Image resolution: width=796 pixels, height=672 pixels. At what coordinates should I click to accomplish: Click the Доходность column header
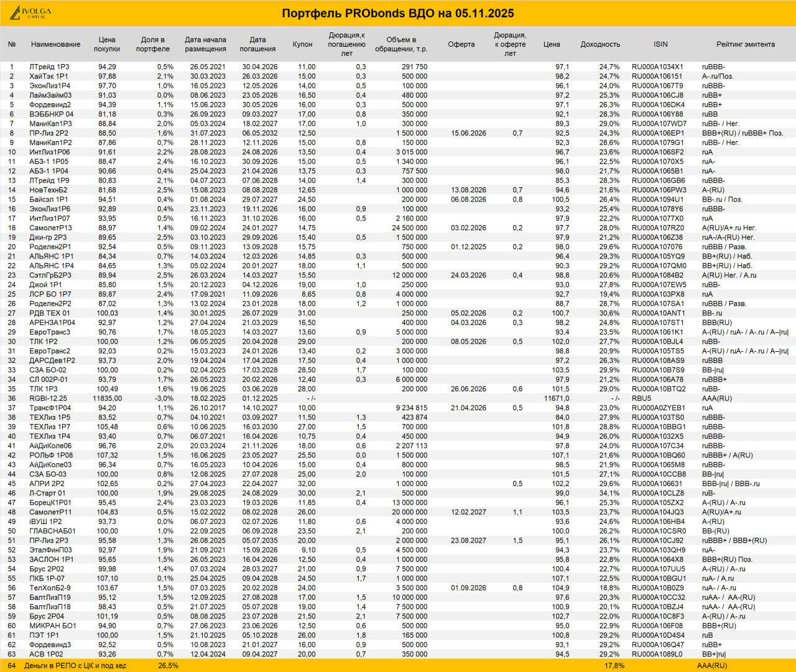point(600,44)
